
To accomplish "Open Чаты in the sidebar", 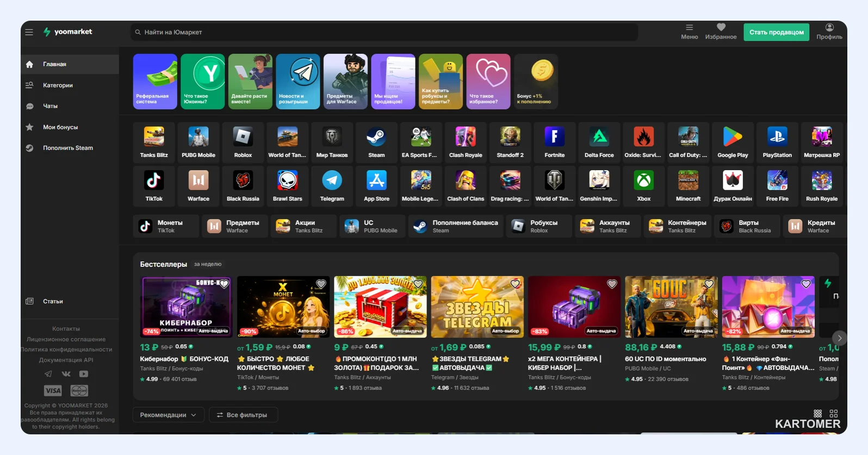I will click(70, 106).
